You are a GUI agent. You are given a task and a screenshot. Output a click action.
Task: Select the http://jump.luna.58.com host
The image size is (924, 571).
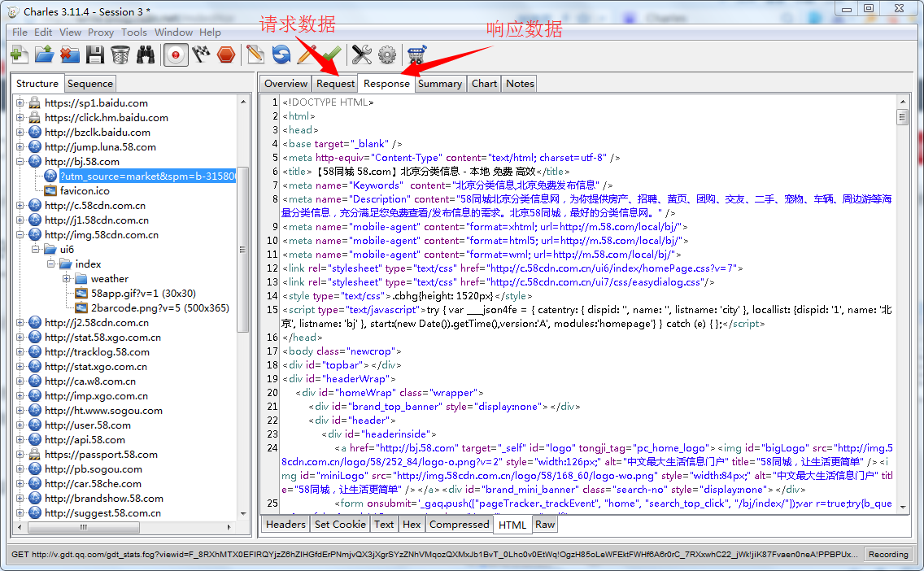click(x=100, y=146)
